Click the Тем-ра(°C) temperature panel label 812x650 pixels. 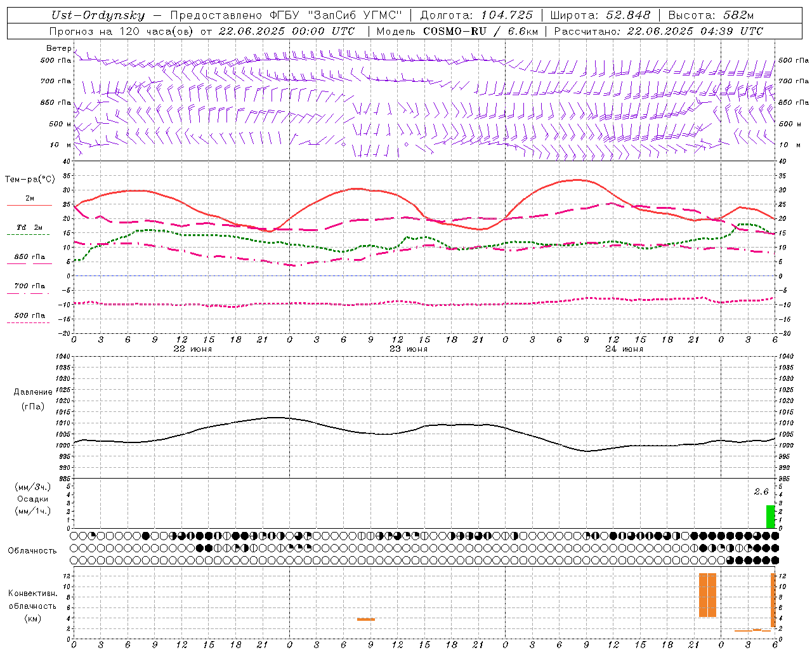pyautogui.click(x=30, y=180)
